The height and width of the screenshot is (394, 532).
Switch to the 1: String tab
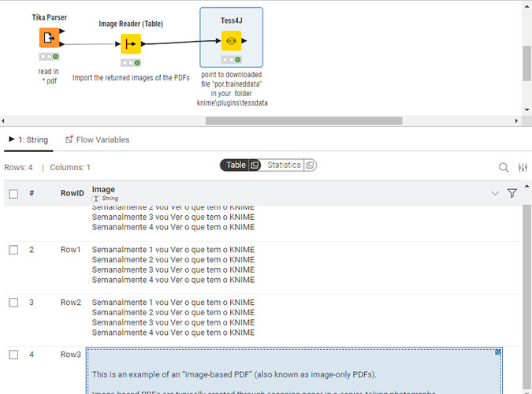28,139
